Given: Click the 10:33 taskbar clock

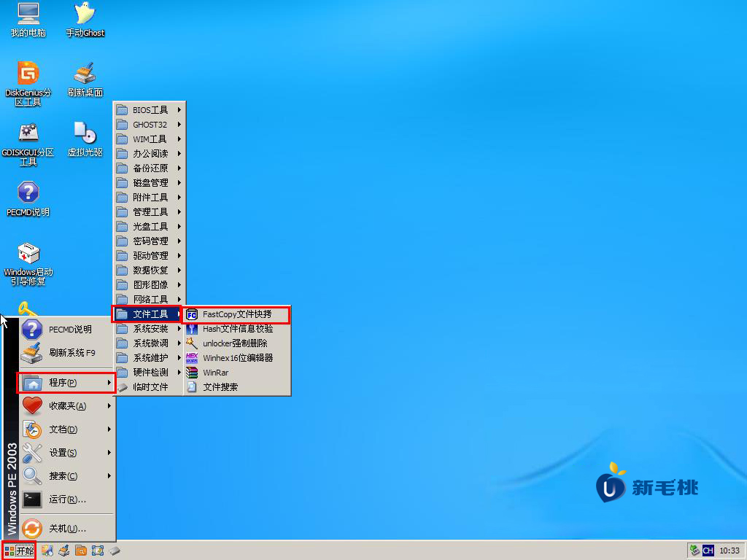Looking at the screenshot, I should tap(729, 551).
